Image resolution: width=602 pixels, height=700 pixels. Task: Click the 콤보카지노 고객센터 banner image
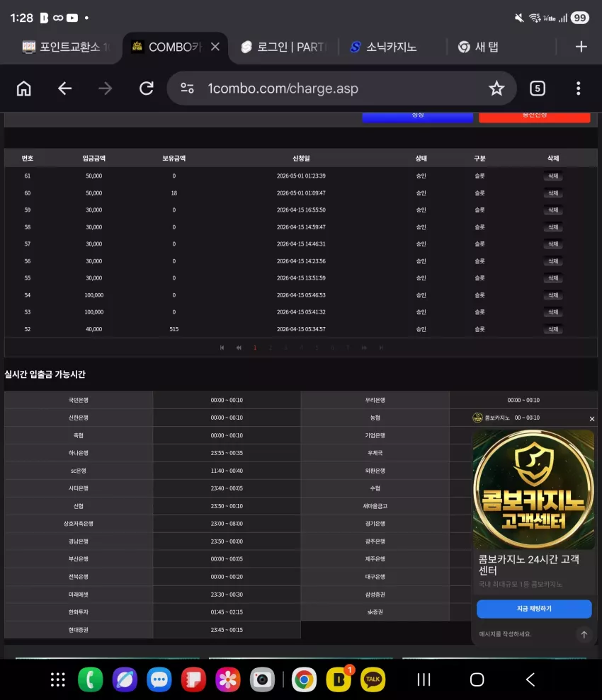tap(534, 489)
